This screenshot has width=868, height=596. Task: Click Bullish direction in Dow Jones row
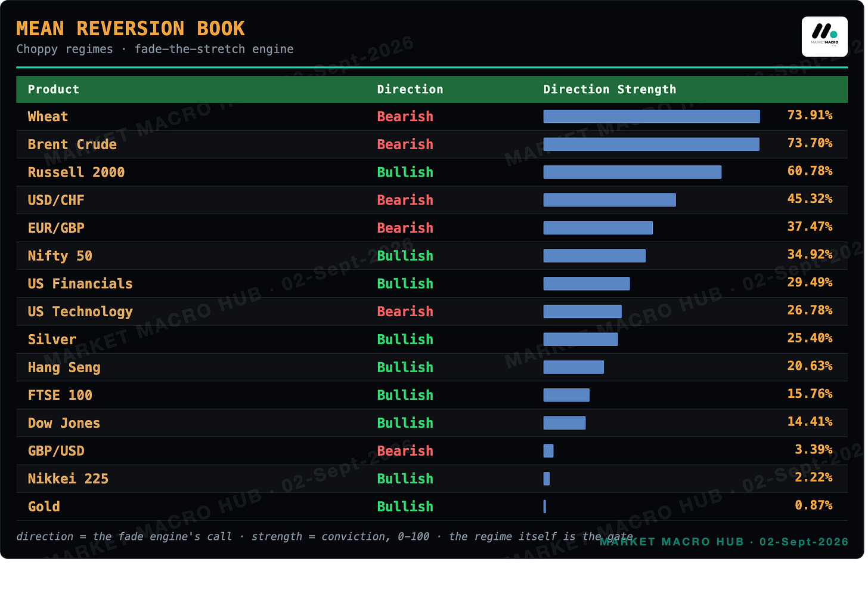click(405, 423)
